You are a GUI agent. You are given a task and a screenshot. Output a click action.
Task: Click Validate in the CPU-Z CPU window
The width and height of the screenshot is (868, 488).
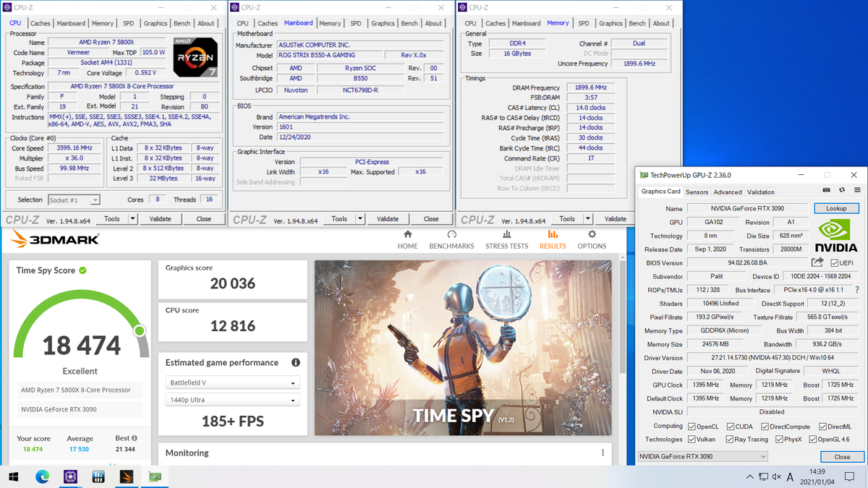tap(160, 219)
